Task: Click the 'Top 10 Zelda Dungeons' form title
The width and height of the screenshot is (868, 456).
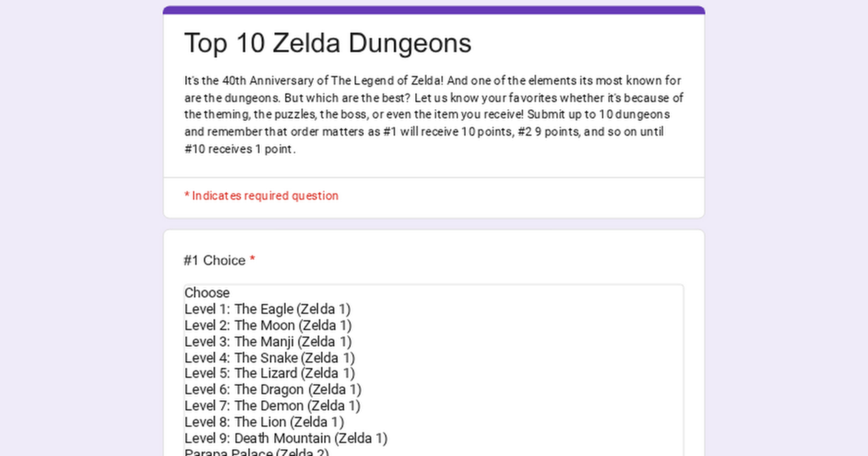Action: point(328,43)
